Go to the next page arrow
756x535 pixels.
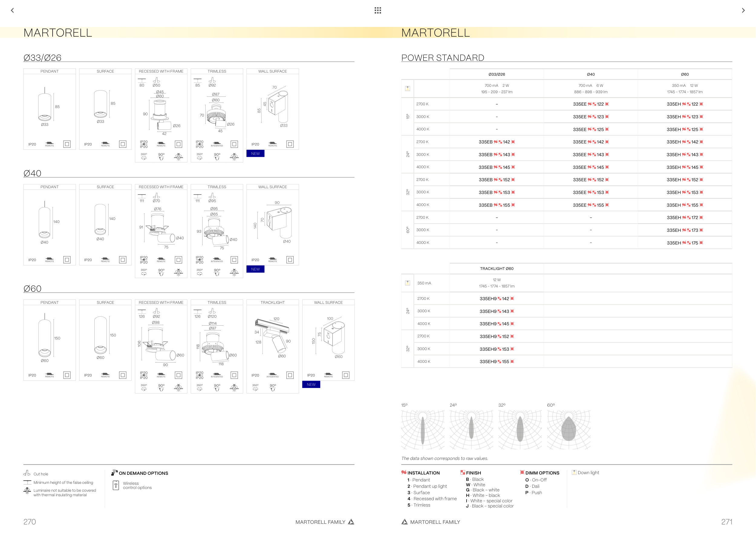[743, 10]
